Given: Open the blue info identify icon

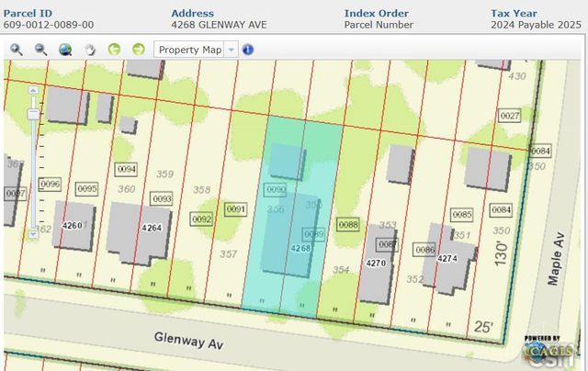Looking at the screenshot, I should [x=247, y=48].
